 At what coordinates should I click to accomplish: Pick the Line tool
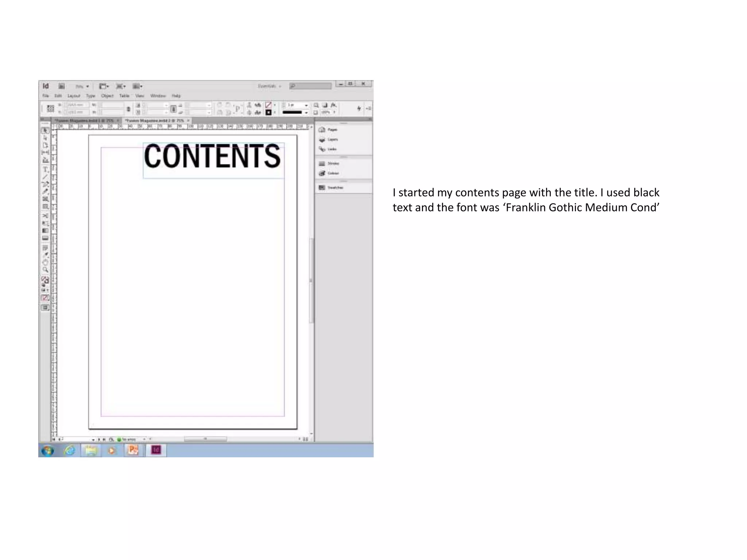tap(46, 177)
